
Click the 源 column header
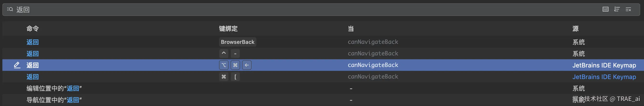click(575, 29)
